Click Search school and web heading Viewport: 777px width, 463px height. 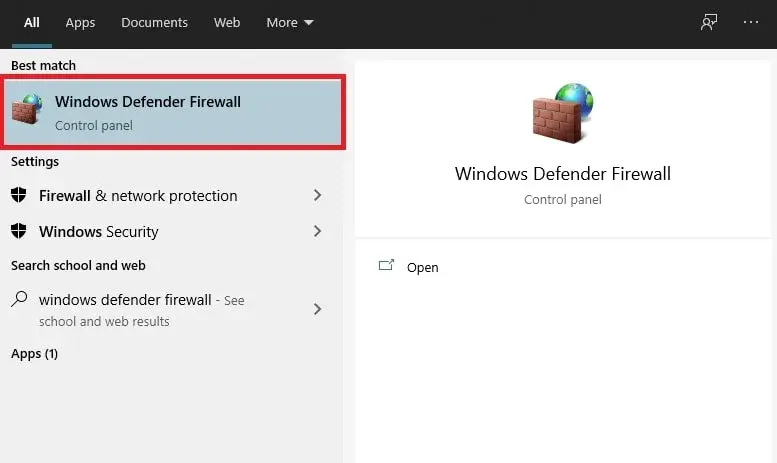(78, 266)
